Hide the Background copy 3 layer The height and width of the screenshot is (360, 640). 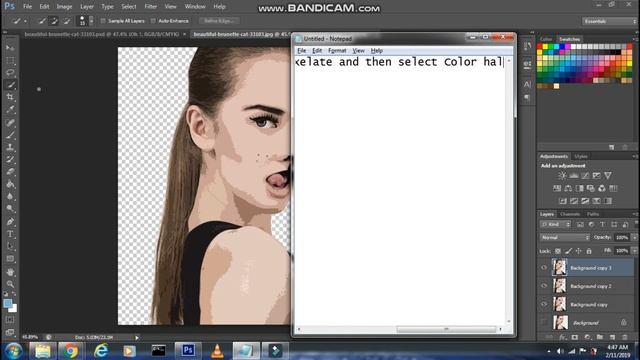click(x=544, y=268)
